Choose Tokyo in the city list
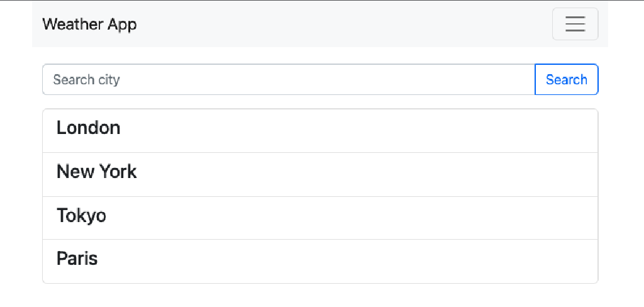The height and width of the screenshot is (307, 644). click(x=320, y=218)
